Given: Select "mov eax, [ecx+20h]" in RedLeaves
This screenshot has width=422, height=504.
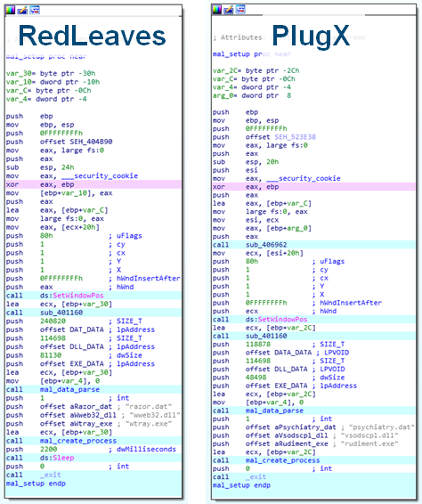Looking at the screenshot, I should click(53, 227).
